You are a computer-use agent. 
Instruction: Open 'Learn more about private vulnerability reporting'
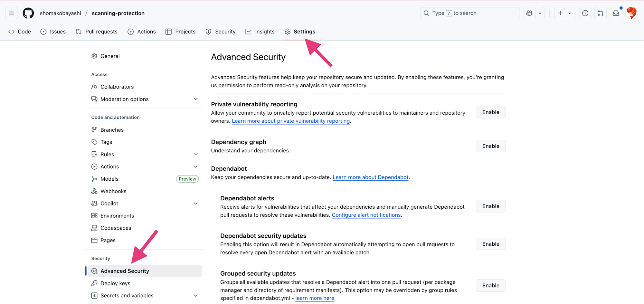[x=291, y=121]
